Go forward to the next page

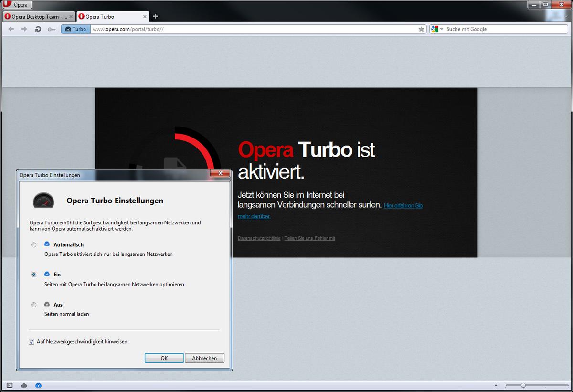pyautogui.click(x=24, y=29)
